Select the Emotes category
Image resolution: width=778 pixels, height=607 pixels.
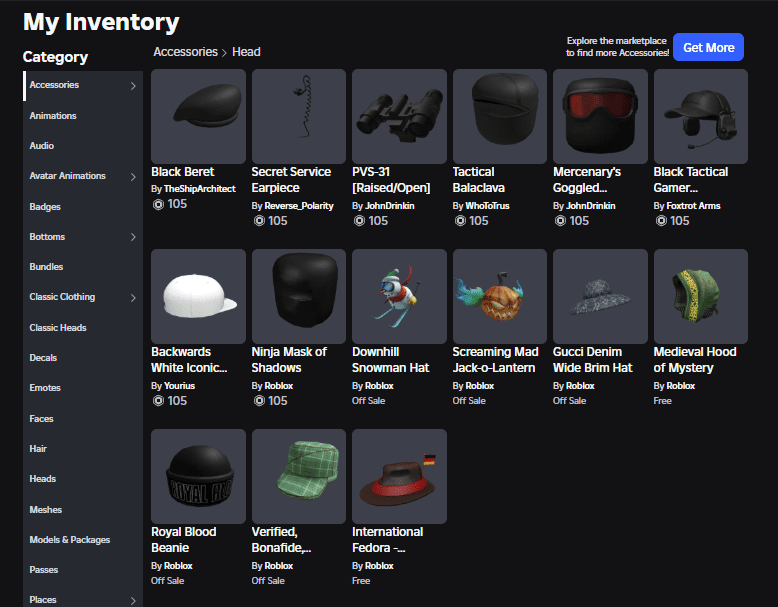(x=45, y=388)
